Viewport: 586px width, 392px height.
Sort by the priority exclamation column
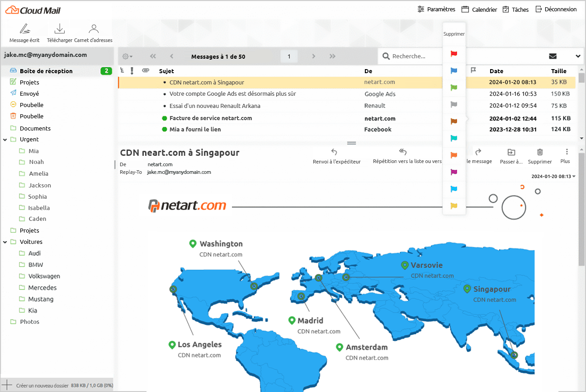(132, 70)
